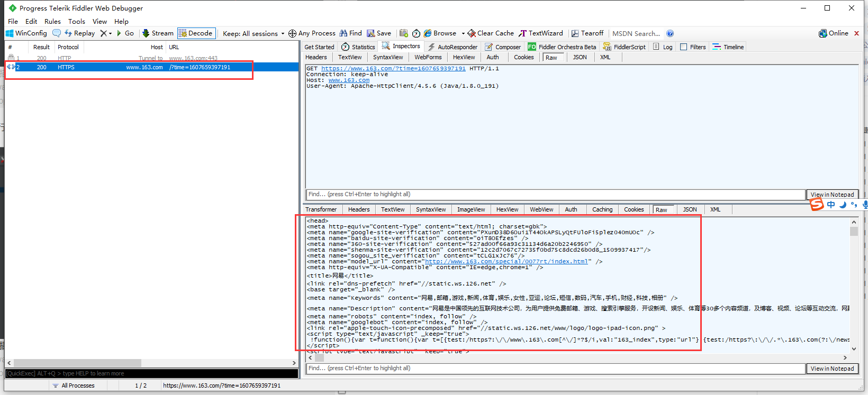The height and width of the screenshot is (395, 868).
Task: Open the Help menu
Action: pos(121,22)
